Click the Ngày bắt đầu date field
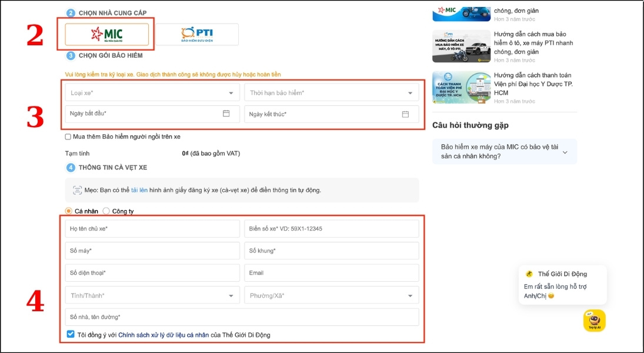 [x=152, y=114]
